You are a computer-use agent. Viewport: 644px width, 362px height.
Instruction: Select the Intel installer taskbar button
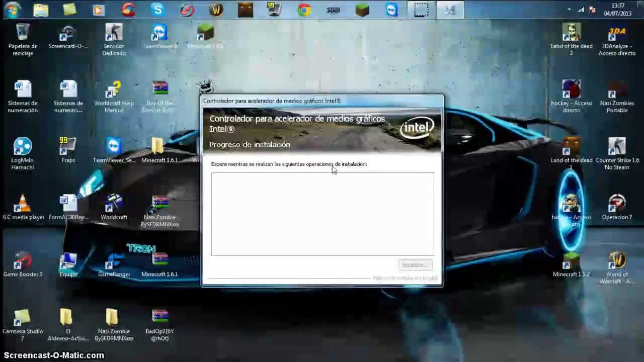(x=450, y=10)
